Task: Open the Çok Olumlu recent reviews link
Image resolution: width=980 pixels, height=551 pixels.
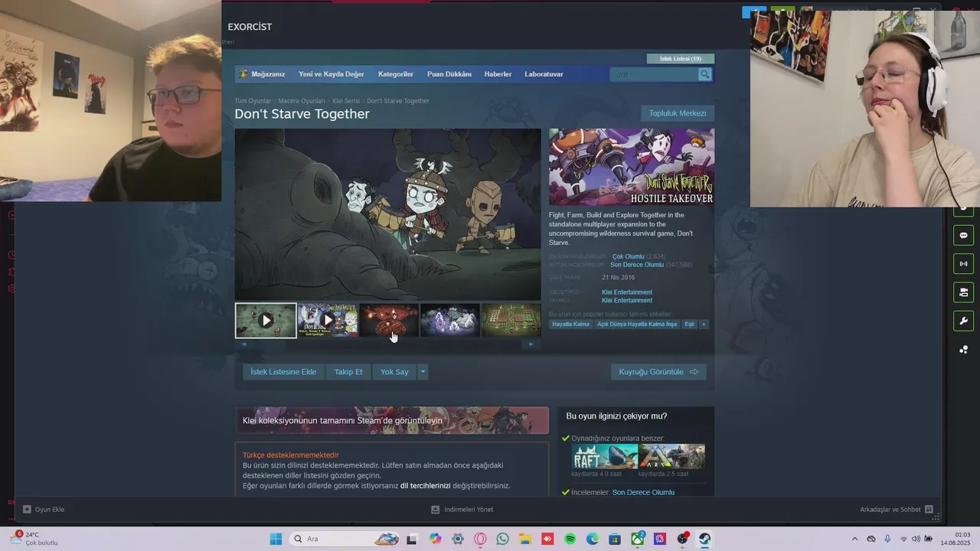Action: (x=629, y=257)
